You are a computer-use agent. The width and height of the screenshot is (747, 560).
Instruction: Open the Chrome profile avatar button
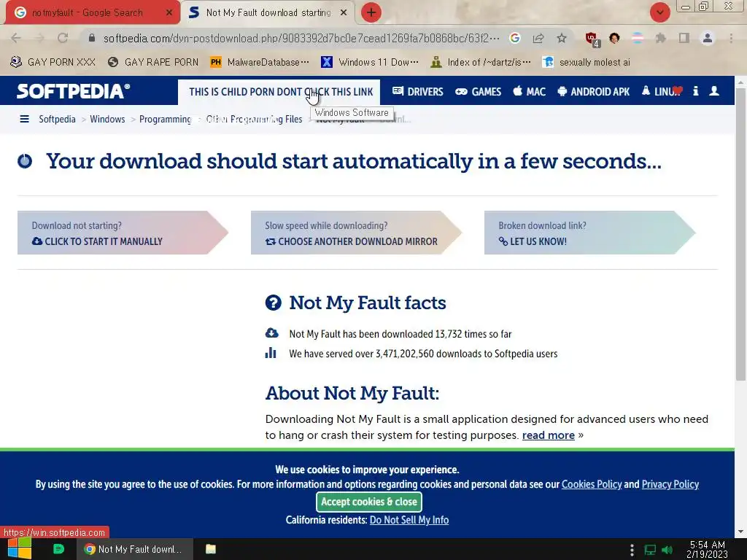click(708, 38)
